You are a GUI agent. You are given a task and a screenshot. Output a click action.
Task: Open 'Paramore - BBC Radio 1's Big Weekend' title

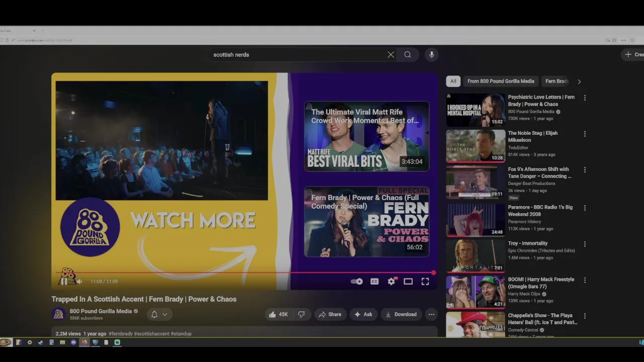coord(540,211)
